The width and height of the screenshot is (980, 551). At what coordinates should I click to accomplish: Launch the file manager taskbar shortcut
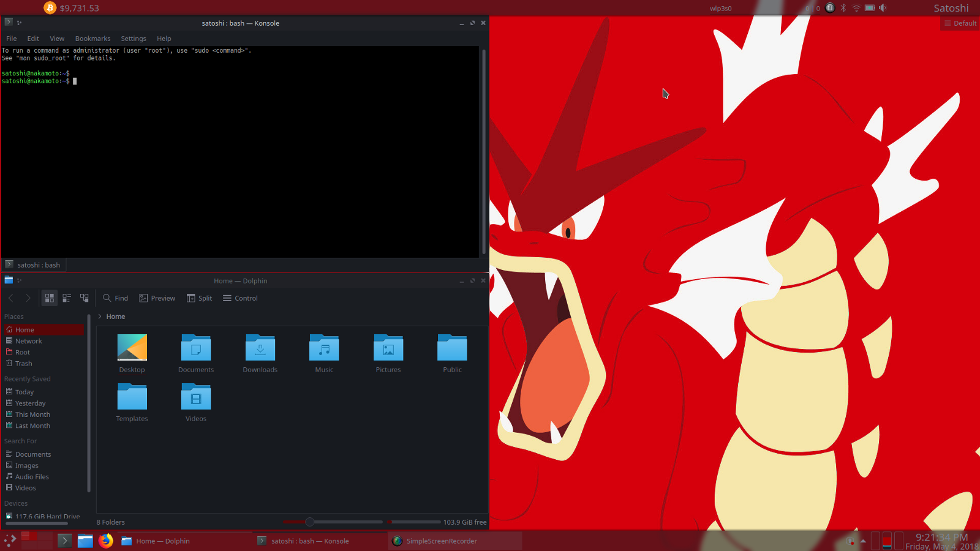[85, 541]
